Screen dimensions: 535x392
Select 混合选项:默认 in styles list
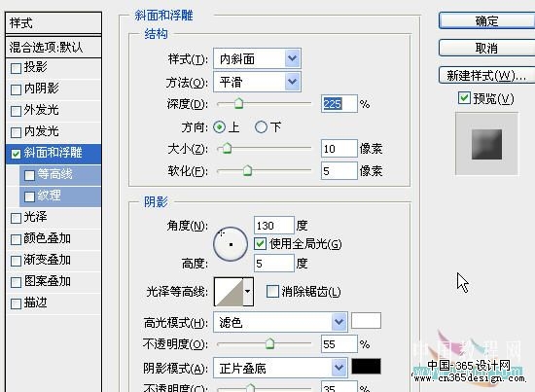(x=53, y=47)
